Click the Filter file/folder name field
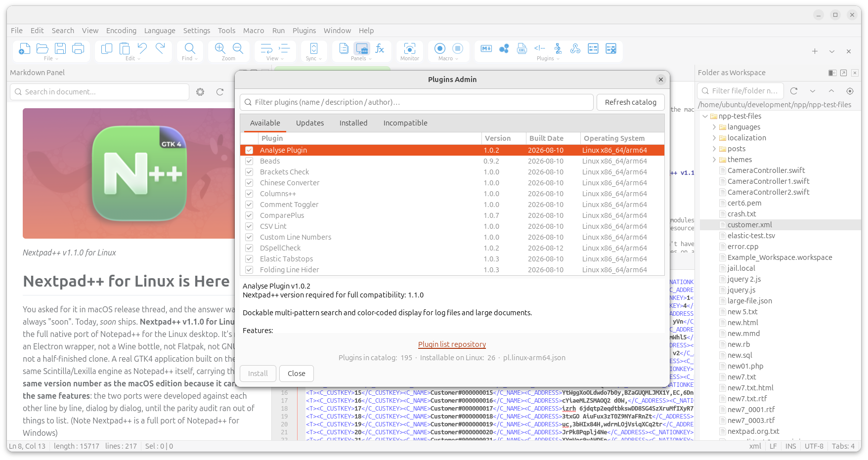Viewport: 868px width, 460px height. point(740,91)
